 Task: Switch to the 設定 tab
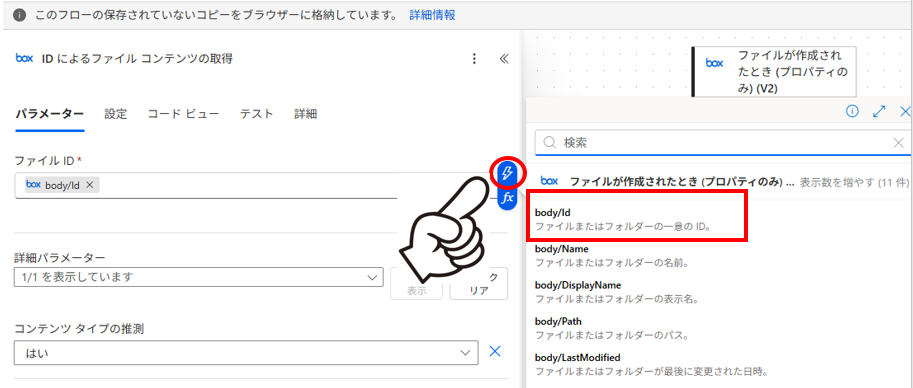coord(115,114)
